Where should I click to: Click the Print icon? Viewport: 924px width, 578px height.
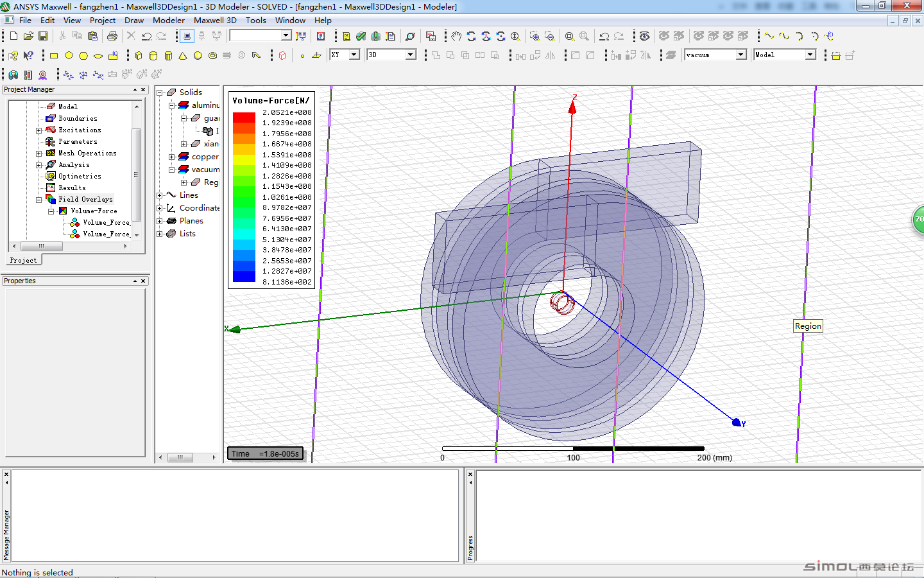click(112, 36)
